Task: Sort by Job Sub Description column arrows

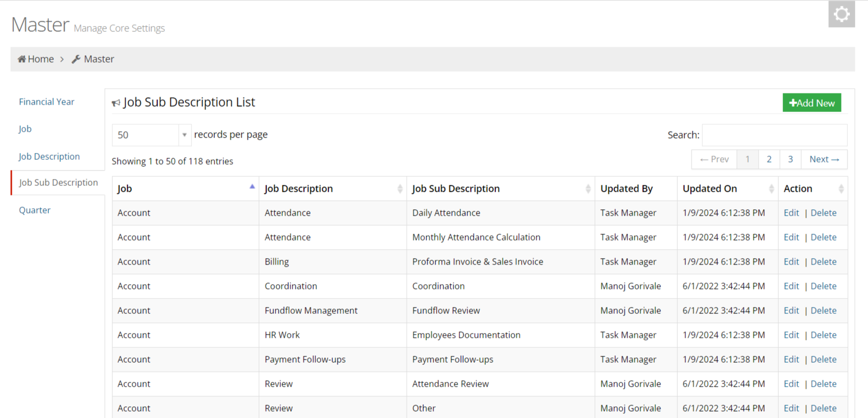Action: click(588, 189)
